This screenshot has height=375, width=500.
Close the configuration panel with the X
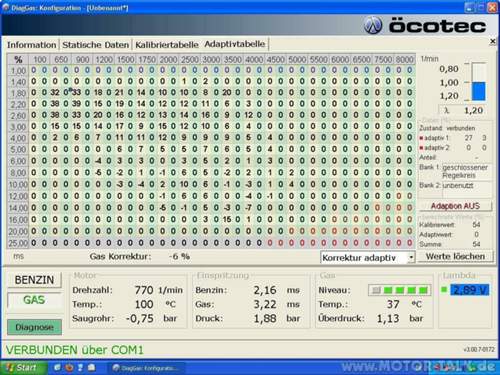coord(493,41)
